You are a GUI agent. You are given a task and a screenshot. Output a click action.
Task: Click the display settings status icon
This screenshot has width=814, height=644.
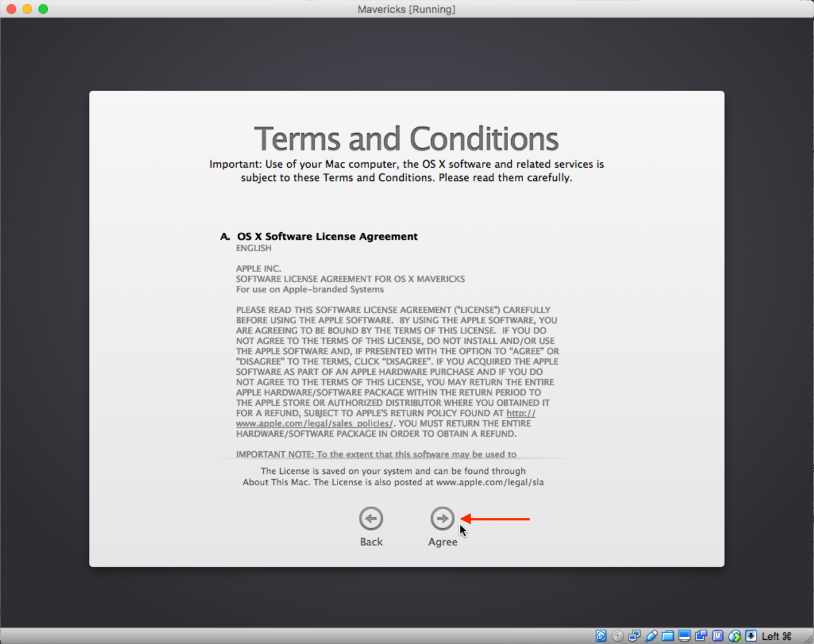point(684,636)
